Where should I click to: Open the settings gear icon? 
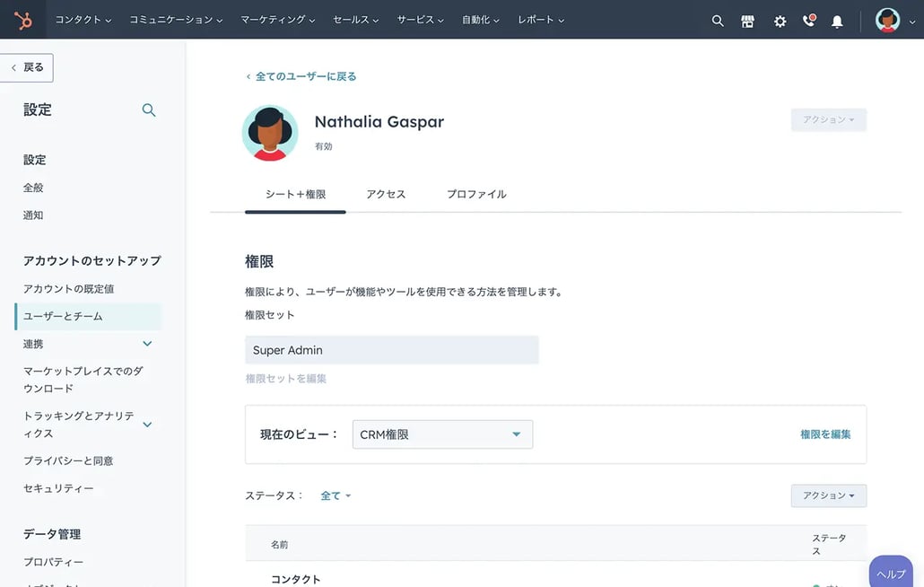tap(780, 22)
